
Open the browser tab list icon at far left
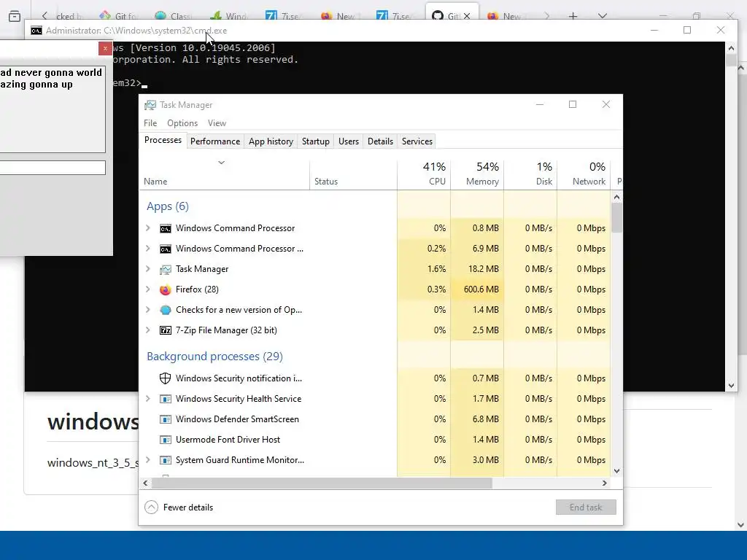(15, 16)
